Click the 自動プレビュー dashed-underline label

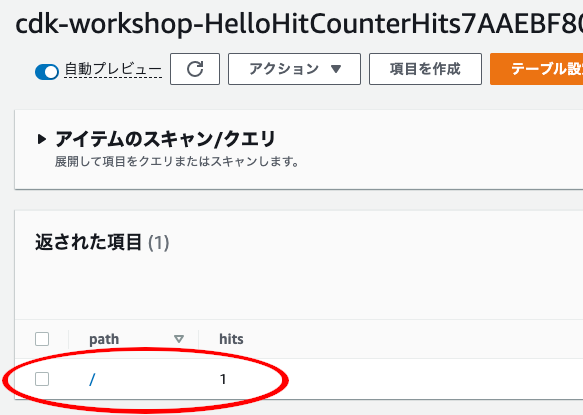[113, 70]
